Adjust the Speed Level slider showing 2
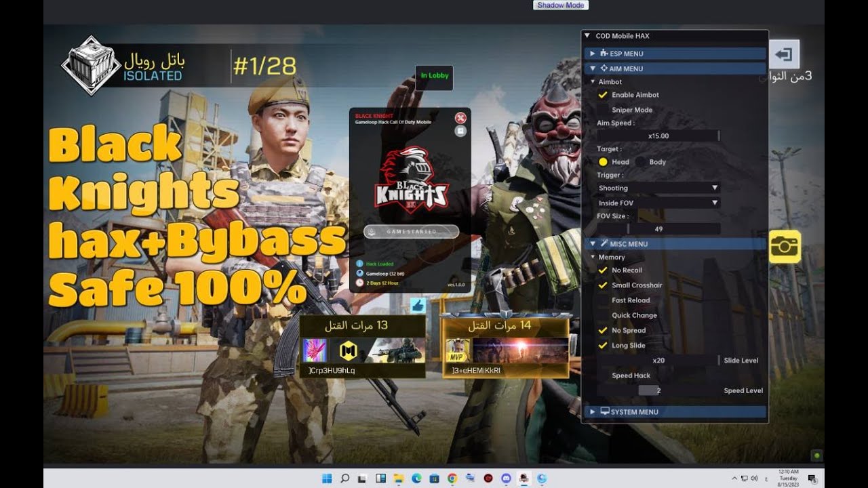868x488 pixels. tap(658, 390)
